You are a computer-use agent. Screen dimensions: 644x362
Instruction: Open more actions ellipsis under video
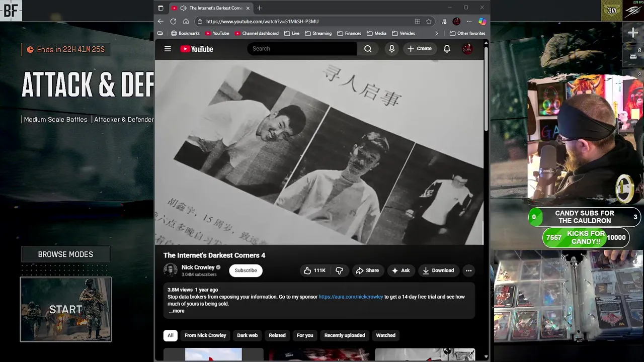click(x=468, y=270)
